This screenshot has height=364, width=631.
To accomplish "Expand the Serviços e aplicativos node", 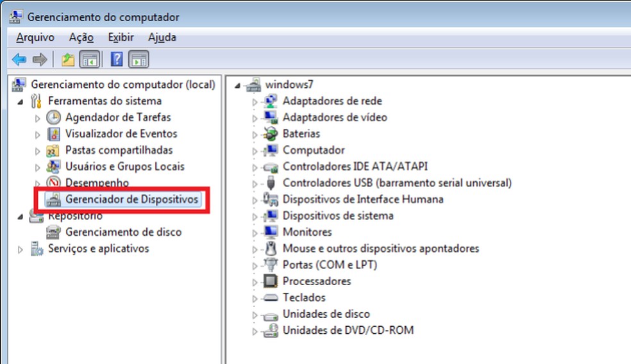I will coord(20,250).
